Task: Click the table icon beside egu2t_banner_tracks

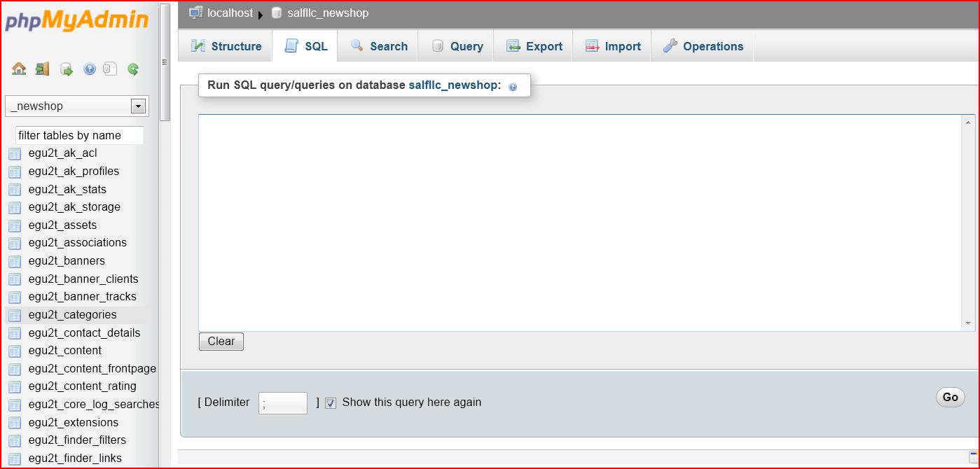Action: click(15, 297)
